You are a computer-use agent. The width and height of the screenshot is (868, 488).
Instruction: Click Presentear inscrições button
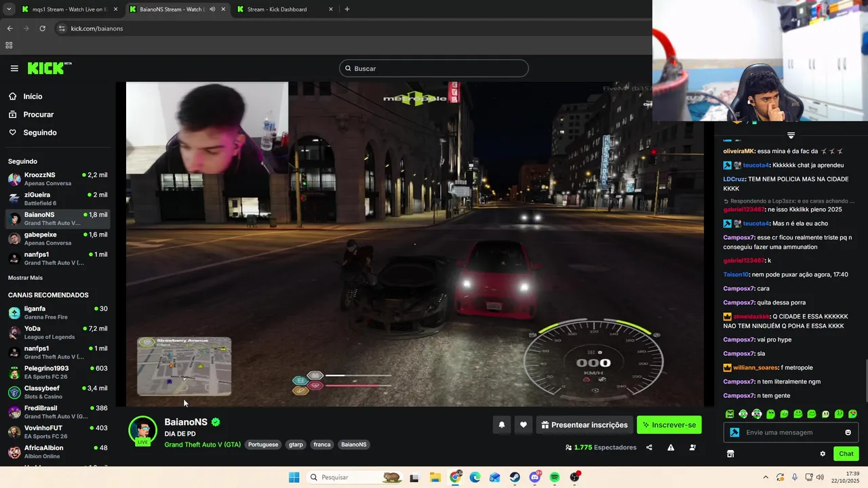pos(585,425)
